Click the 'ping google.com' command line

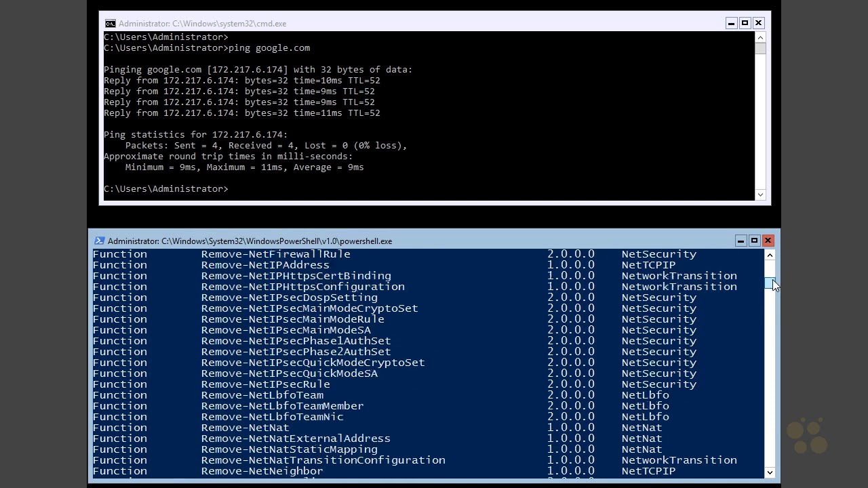207,48
